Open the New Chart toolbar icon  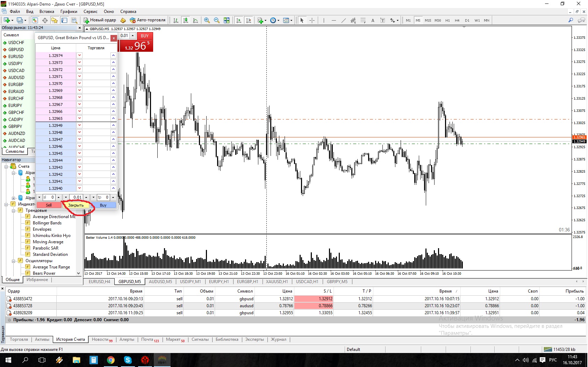(x=6, y=20)
